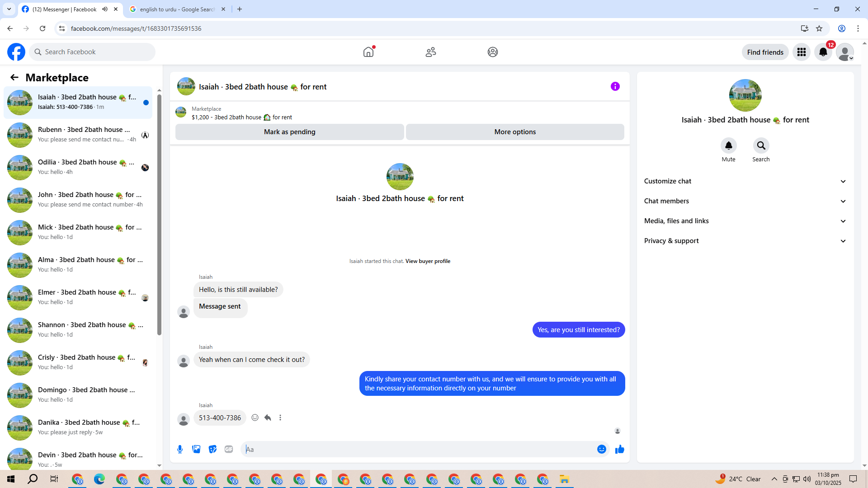
Task: Expand Media, files and links section
Action: [745, 221]
